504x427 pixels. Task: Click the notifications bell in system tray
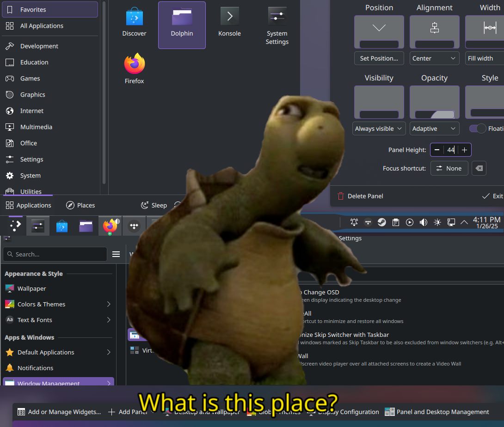click(x=354, y=222)
